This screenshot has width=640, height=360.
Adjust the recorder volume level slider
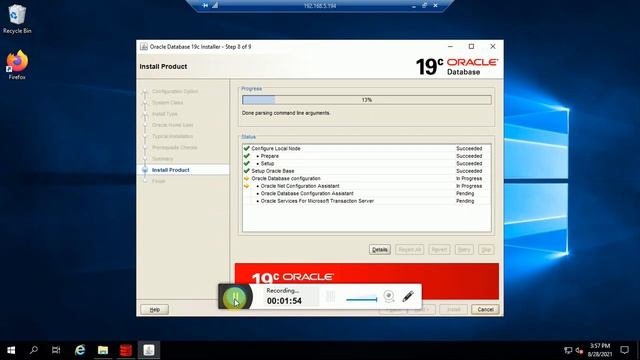pyautogui.click(x=362, y=298)
